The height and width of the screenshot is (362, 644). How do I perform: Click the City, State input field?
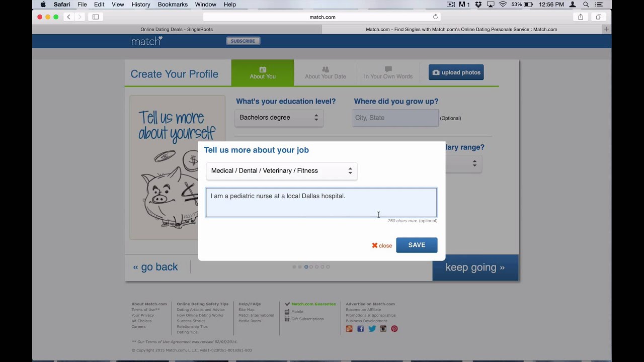click(x=395, y=118)
